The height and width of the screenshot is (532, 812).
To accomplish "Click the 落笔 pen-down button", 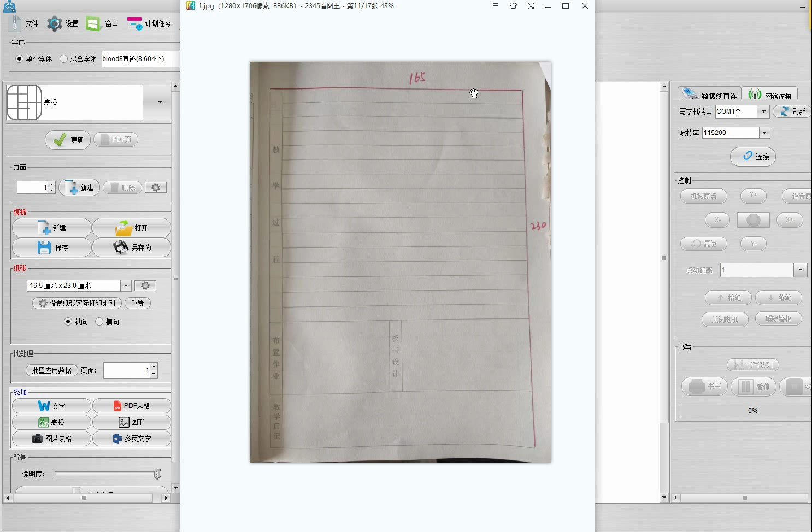I will (x=779, y=298).
